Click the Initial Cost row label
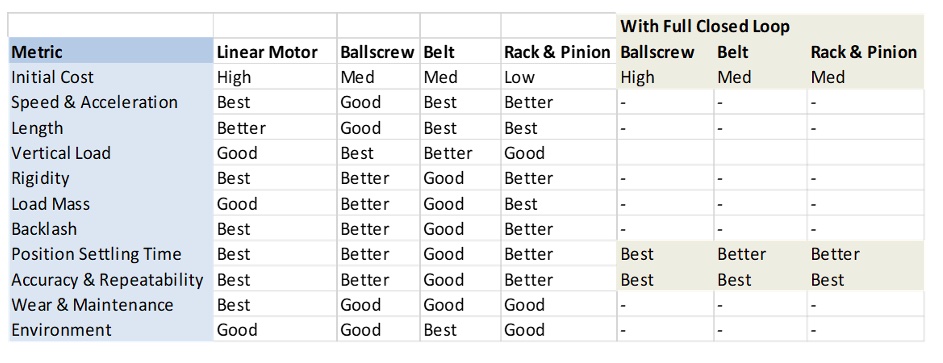 click(53, 78)
